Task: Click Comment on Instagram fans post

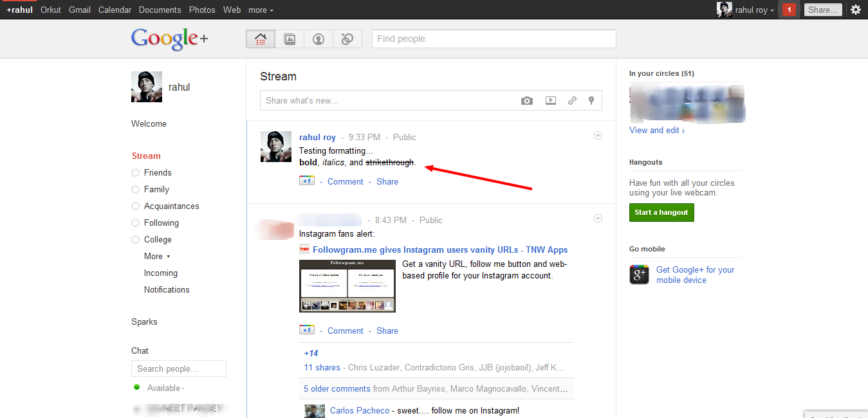Action: click(x=346, y=331)
